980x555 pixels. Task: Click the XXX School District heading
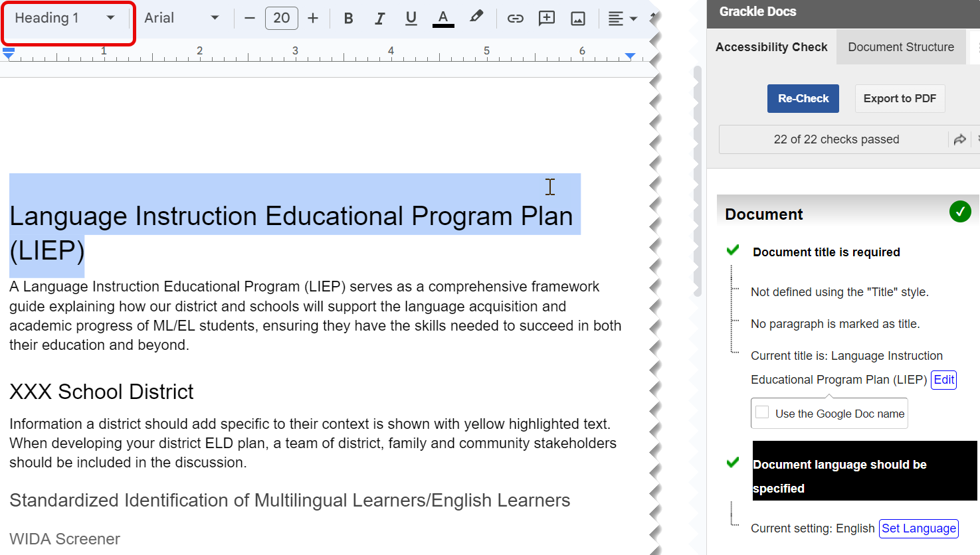click(x=102, y=392)
